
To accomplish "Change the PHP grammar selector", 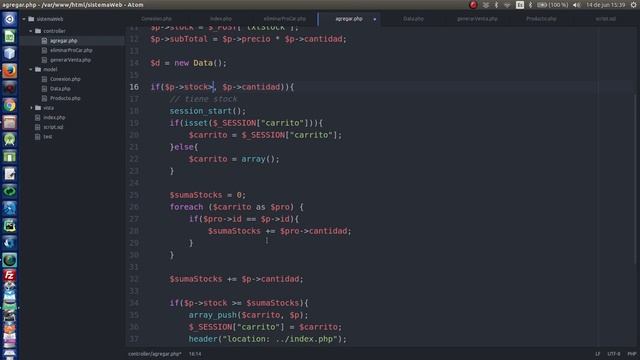I will point(632,354).
